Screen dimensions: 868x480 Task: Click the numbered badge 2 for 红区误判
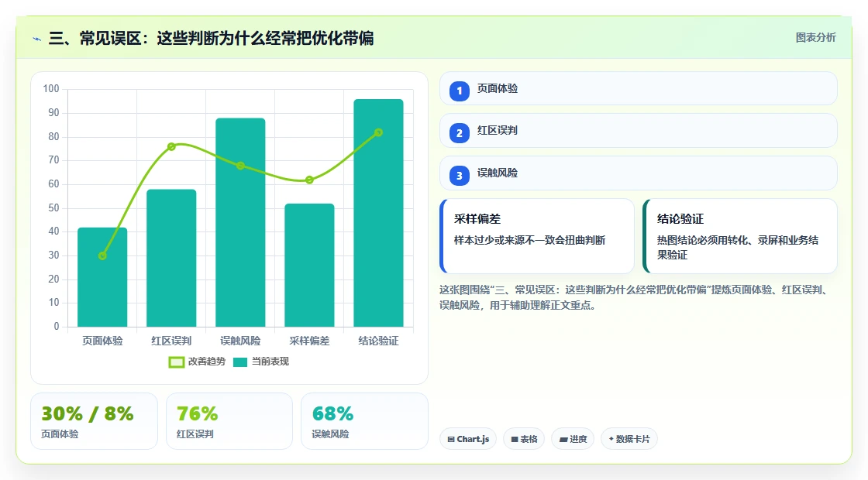[459, 132]
